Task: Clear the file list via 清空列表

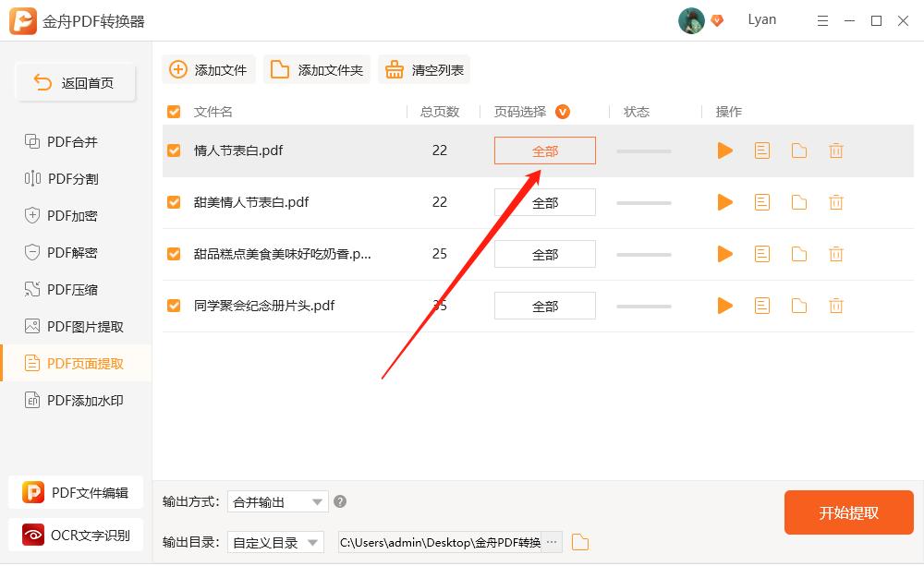Action: 424,68
